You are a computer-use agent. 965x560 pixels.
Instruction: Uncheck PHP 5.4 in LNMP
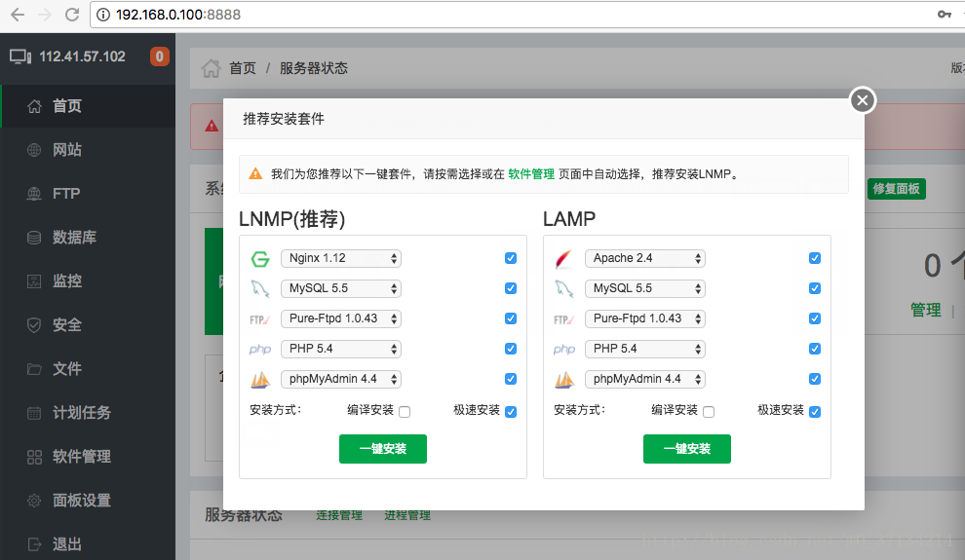pos(511,349)
